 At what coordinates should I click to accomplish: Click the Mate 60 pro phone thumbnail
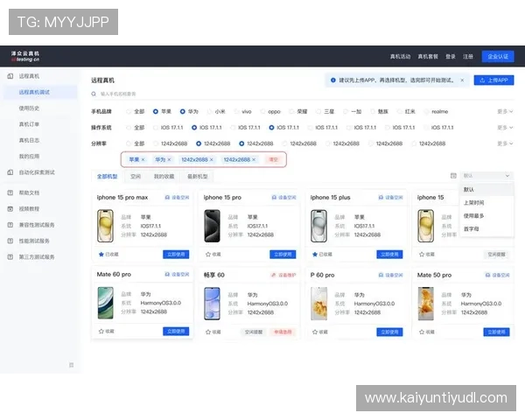pos(106,303)
